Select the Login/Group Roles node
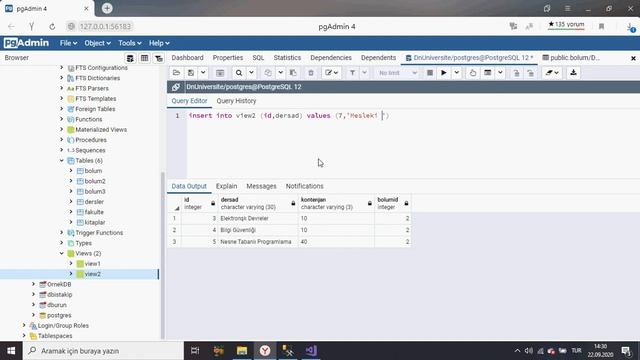640x360 pixels. [63, 326]
